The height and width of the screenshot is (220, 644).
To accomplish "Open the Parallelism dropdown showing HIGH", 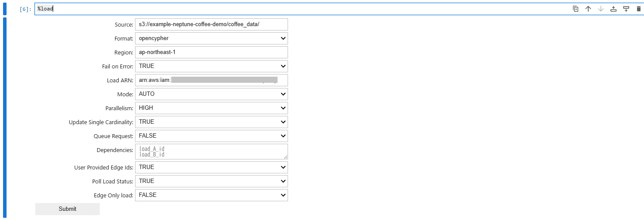I will tap(211, 108).
